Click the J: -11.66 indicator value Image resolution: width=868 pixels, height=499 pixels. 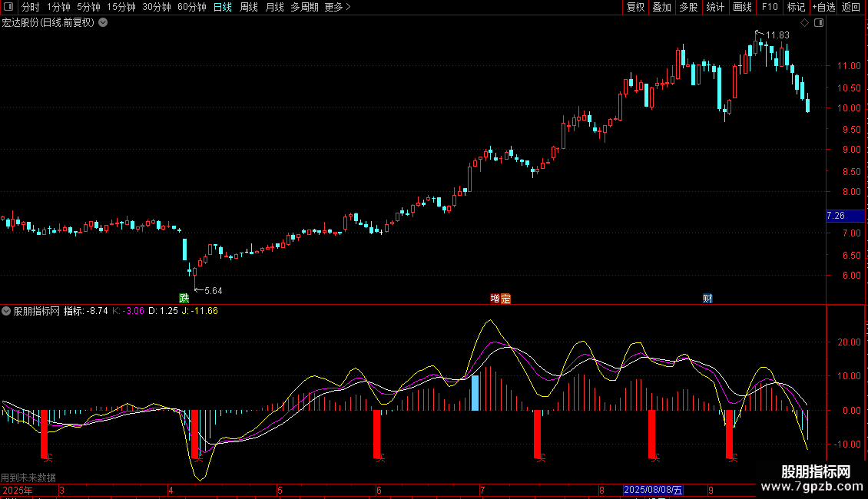point(200,311)
